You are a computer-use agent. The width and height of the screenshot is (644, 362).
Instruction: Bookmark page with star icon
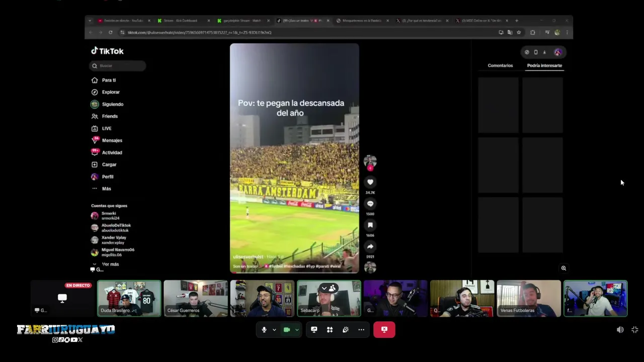[x=519, y=32]
